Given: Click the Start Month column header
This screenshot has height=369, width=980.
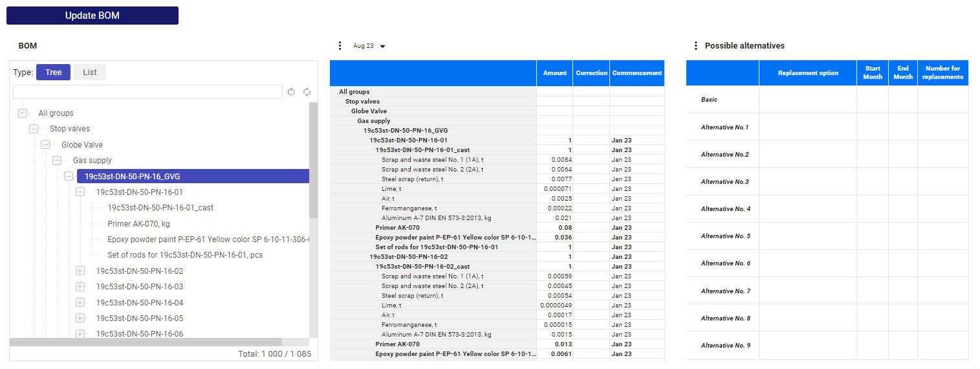Looking at the screenshot, I should 873,73.
